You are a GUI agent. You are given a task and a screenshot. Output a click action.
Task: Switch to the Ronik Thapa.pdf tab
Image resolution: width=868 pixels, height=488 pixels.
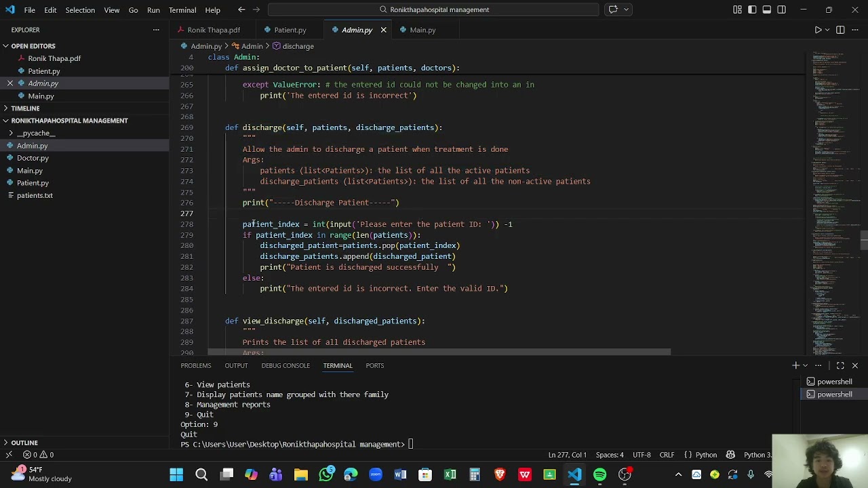214,30
